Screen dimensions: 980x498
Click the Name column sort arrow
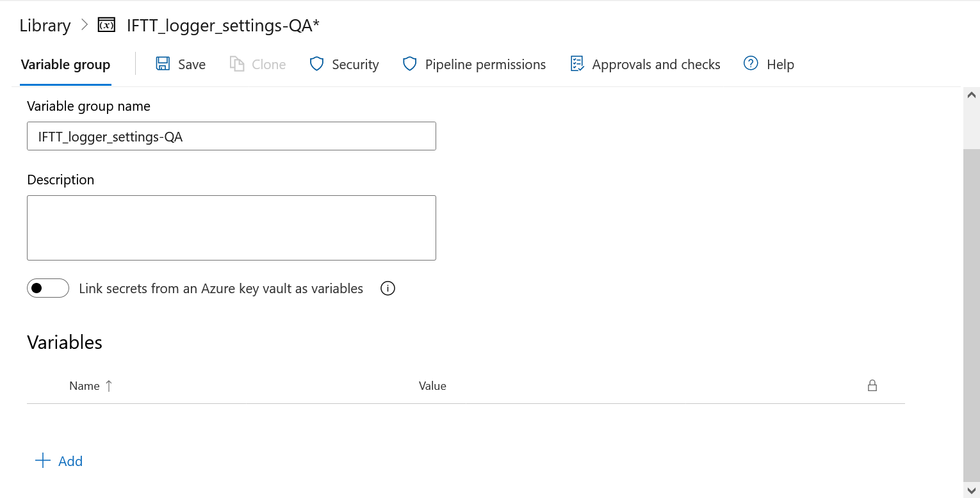pyautogui.click(x=109, y=385)
